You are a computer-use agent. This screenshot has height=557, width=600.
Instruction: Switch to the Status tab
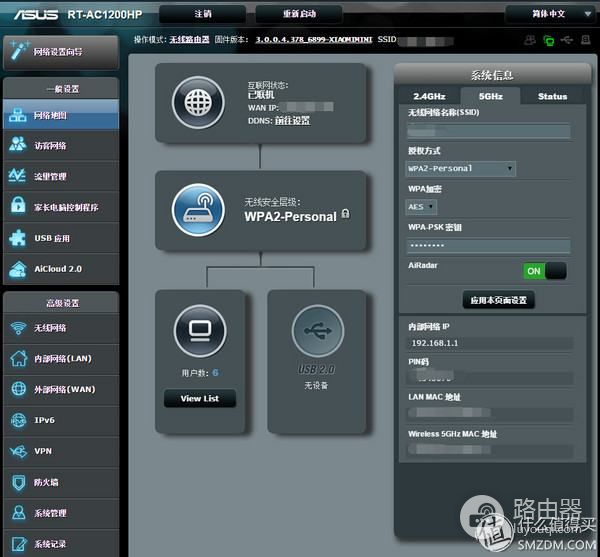[x=552, y=96]
